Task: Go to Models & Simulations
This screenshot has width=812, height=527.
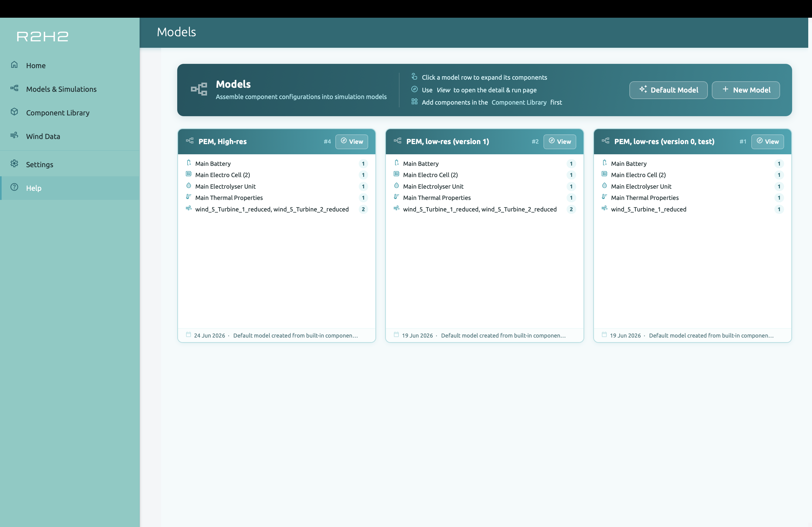Action: pos(70,89)
